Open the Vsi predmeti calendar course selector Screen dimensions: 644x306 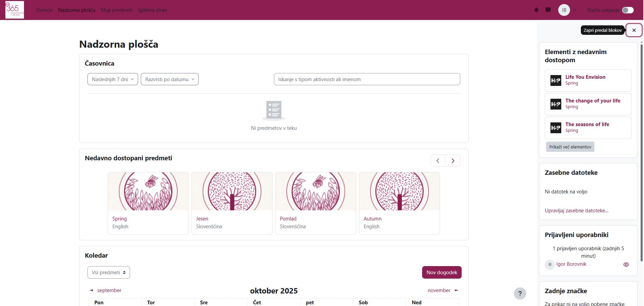coord(108,273)
